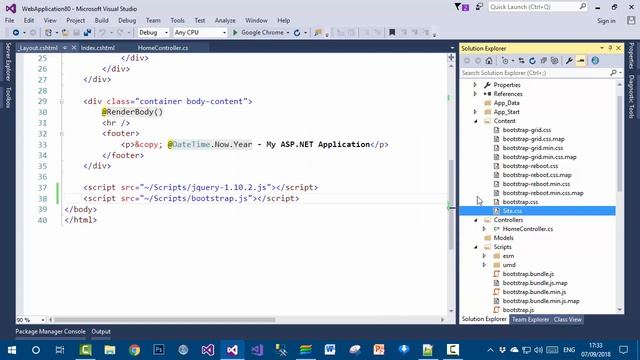The image size is (640, 360).
Task: Expand the Properties node in Solution Explorer
Action: [x=475, y=85]
